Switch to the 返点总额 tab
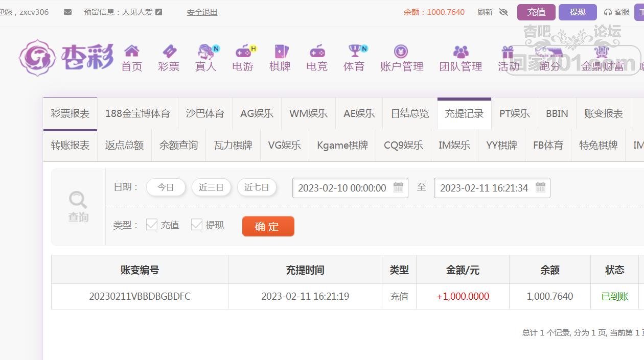The image size is (644, 360). pos(124,146)
